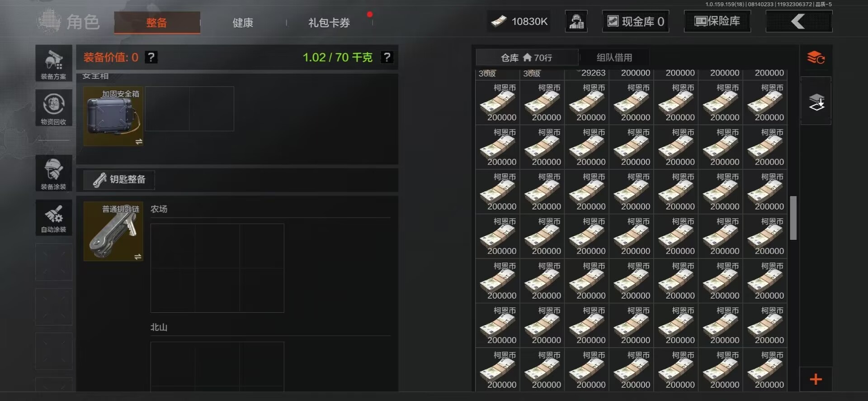Open the 自动涂装 auto-paint sidebar icon
Screen dimensions: 868x401
(54, 218)
